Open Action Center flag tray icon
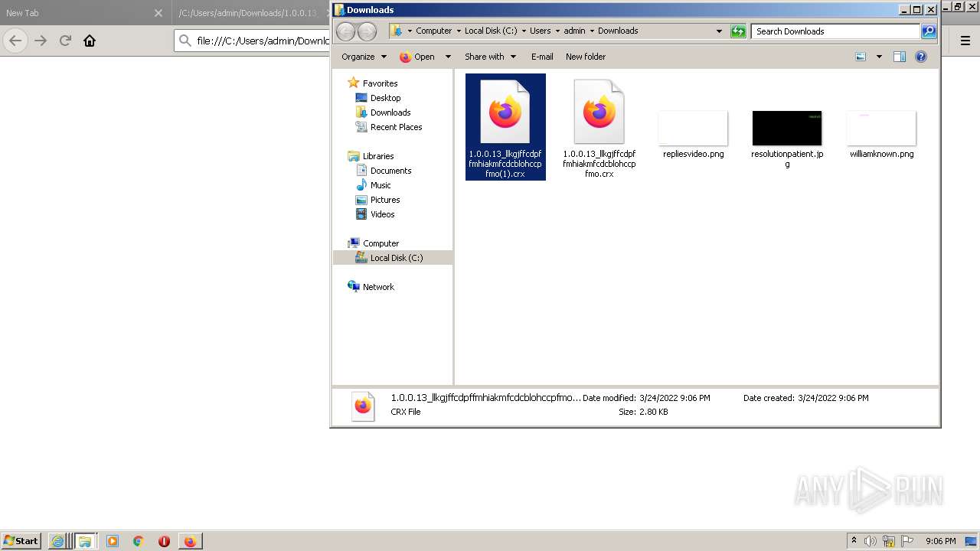The image size is (980, 551). click(x=907, y=541)
